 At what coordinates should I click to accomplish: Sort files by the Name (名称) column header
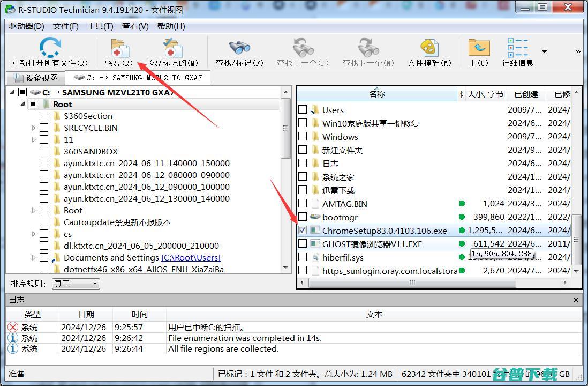(x=376, y=94)
